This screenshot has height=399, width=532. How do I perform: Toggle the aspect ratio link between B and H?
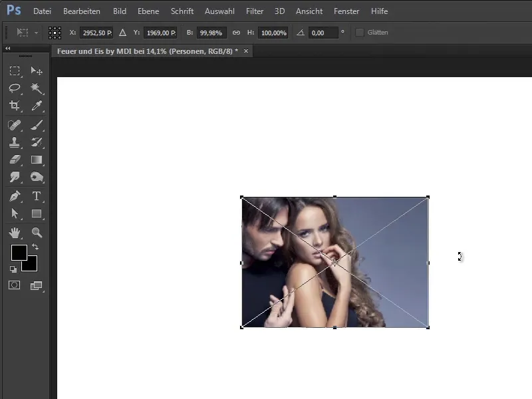[x=237, y=32]
